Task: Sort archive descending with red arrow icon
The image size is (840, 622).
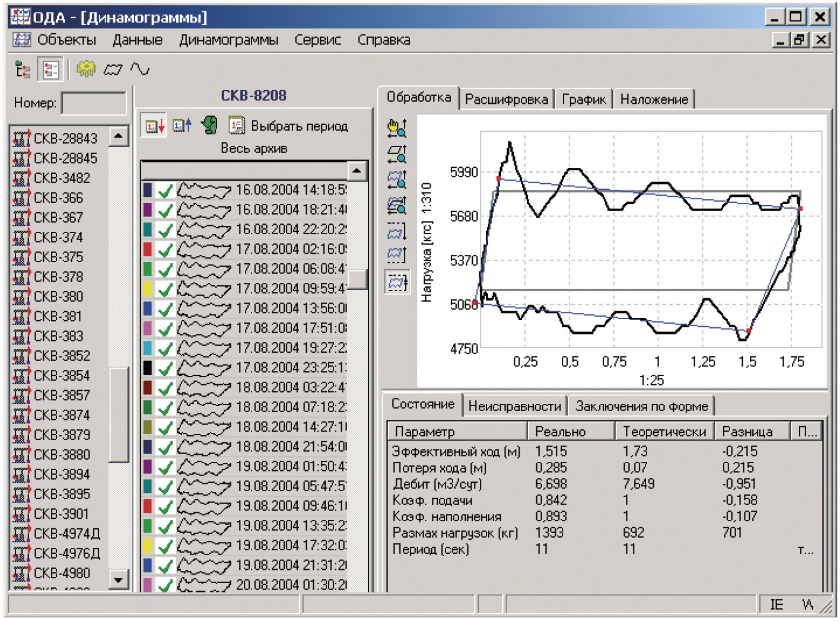Action: point(155,126)
